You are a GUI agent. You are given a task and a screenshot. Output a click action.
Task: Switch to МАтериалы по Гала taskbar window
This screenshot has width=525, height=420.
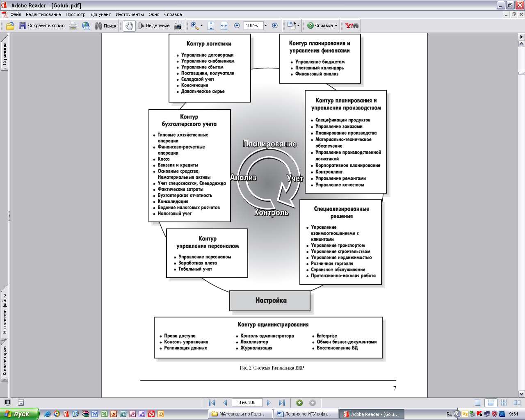[240, 414]
